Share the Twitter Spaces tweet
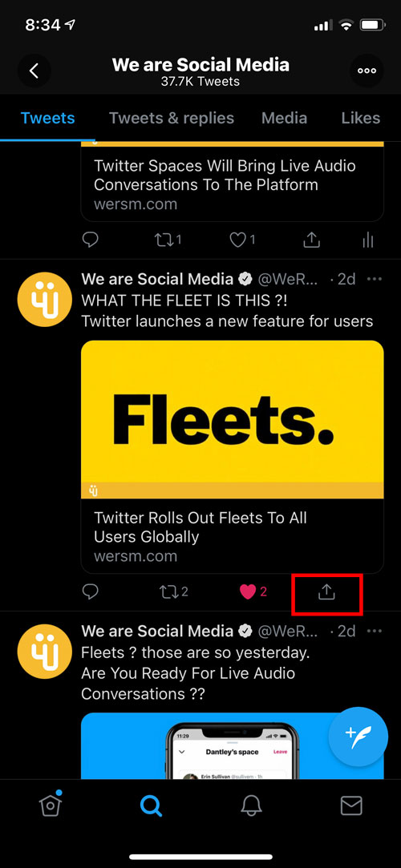The image size is (401, 868). 312,240
